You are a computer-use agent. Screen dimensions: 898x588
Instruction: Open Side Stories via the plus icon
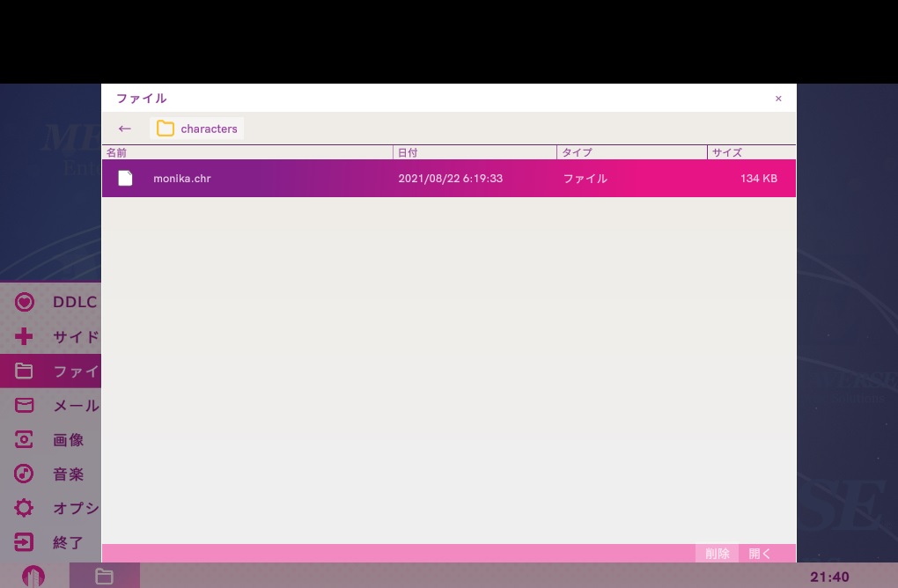(25, 336)
